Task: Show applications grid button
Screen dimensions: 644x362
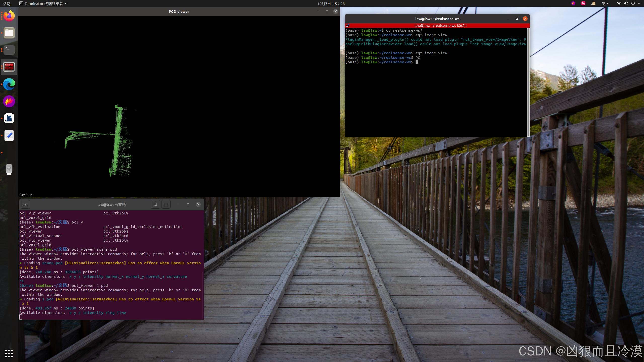Action: [x=9, y=353]
